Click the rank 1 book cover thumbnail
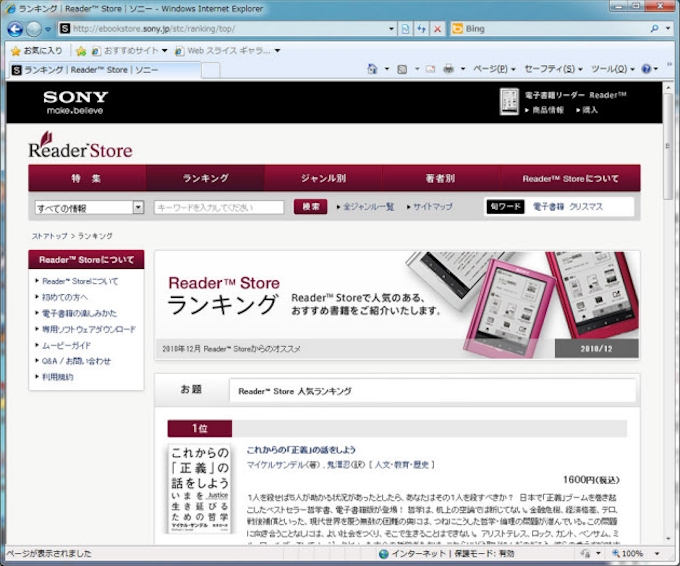 tap(200, 489)
